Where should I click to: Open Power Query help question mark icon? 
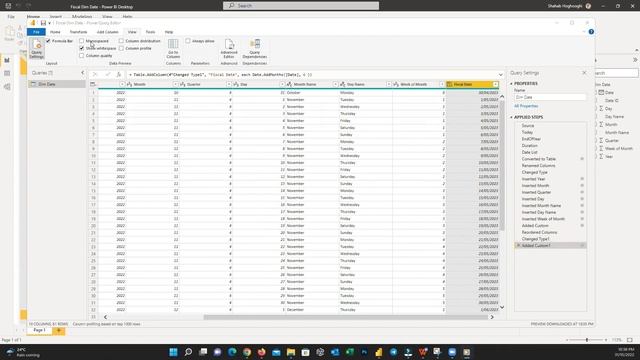[591, 32]
